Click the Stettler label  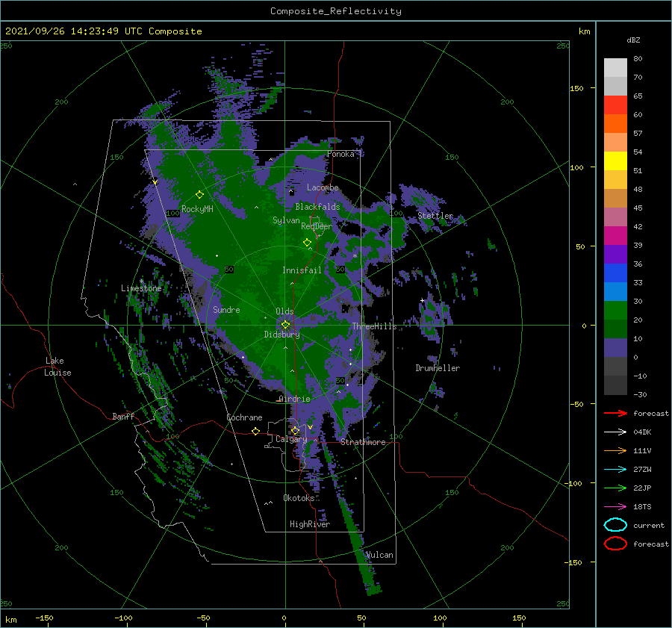pyautogui.click(x=435, y=216)
